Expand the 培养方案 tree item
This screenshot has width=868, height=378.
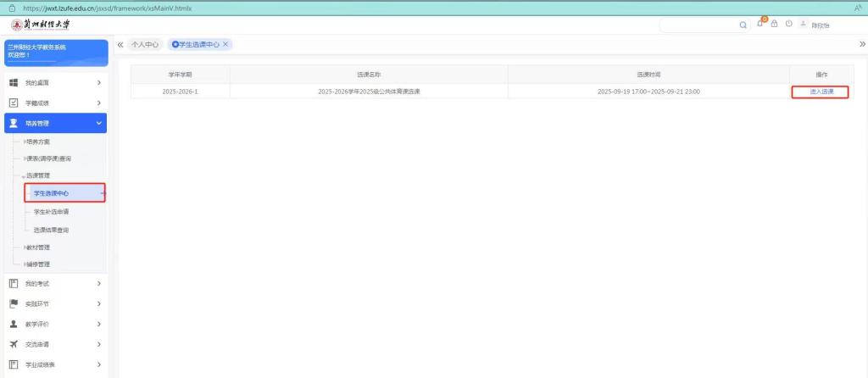tap(37, 142)
